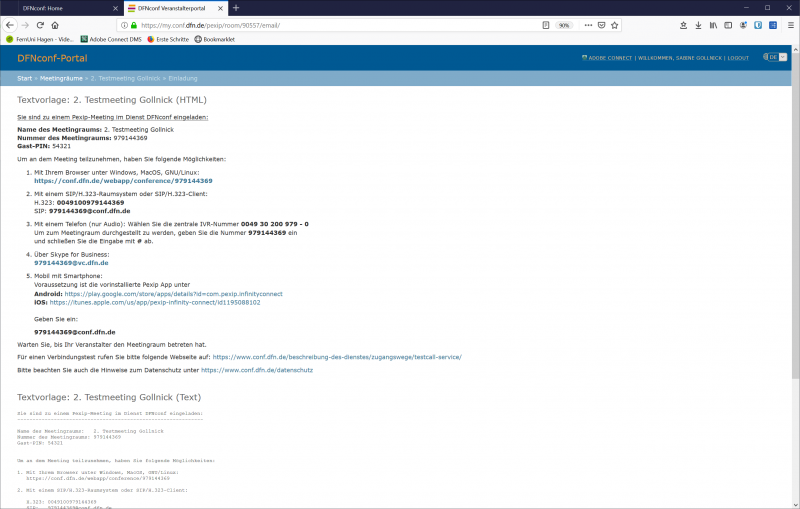
Task: Open the Firefox account icon
Action: click(x=743, y=25)
